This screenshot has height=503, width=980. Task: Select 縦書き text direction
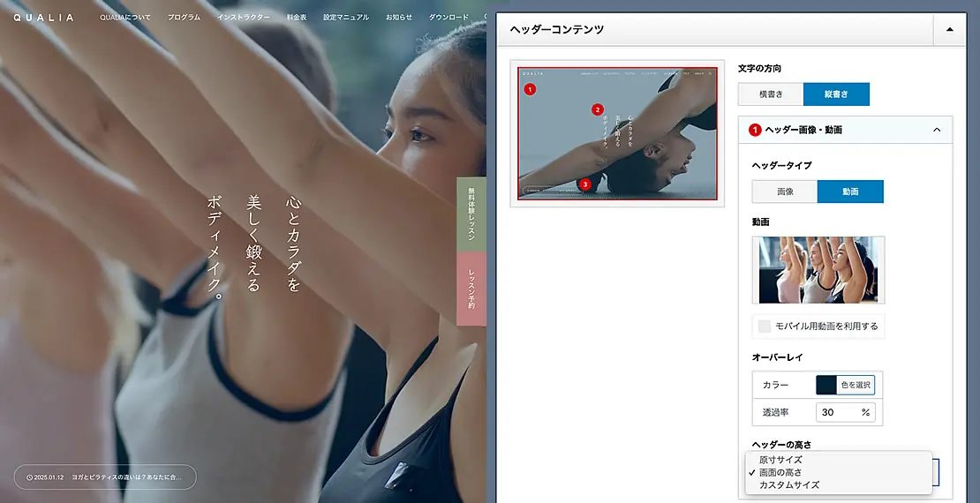[836, 94]
